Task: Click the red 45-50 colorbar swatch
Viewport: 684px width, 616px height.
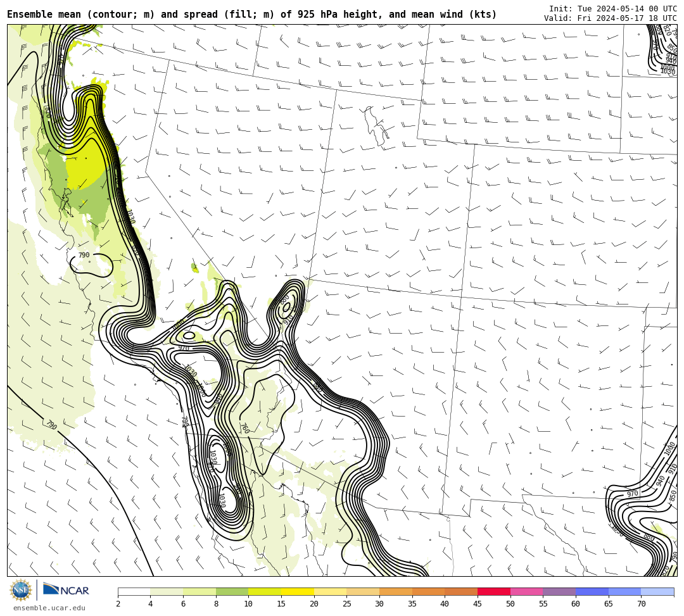Action: (x=494, y=591)
